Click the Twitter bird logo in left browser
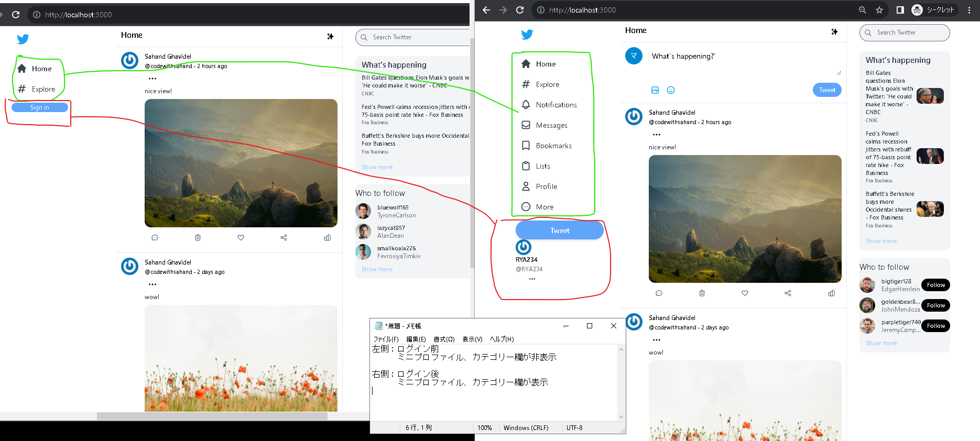This screenshot has height=441, width=980. pos(23,39)
